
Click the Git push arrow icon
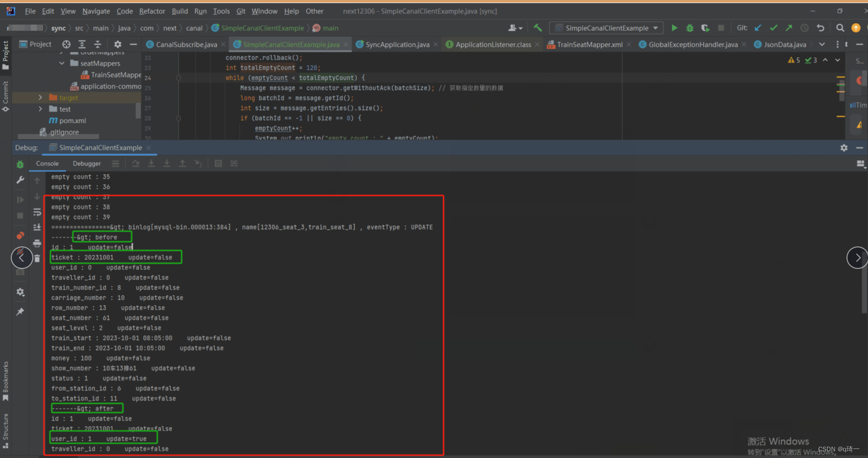789,28
